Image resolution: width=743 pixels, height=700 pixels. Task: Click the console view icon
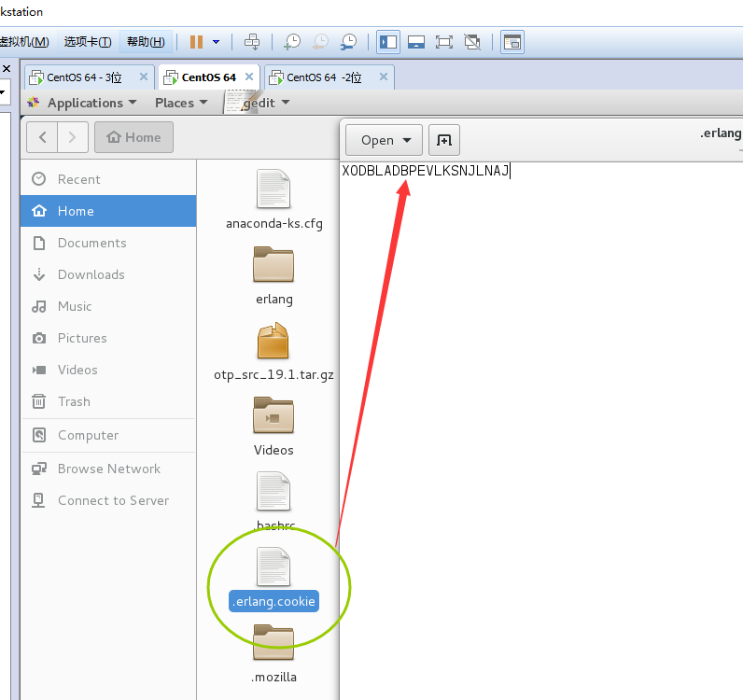click(512, 42)
